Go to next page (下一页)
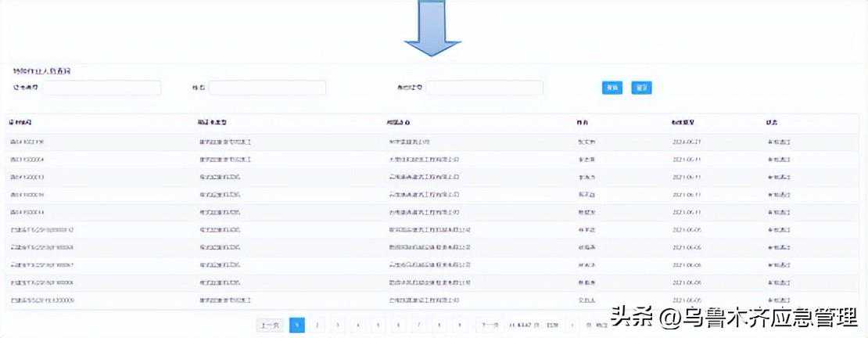 coord(489,325)
